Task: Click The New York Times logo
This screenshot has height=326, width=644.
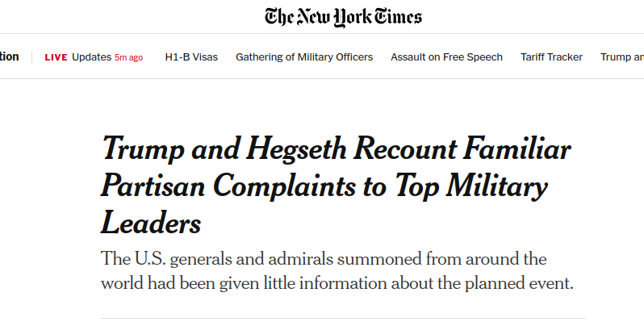Action: click(x=343, y=16)
